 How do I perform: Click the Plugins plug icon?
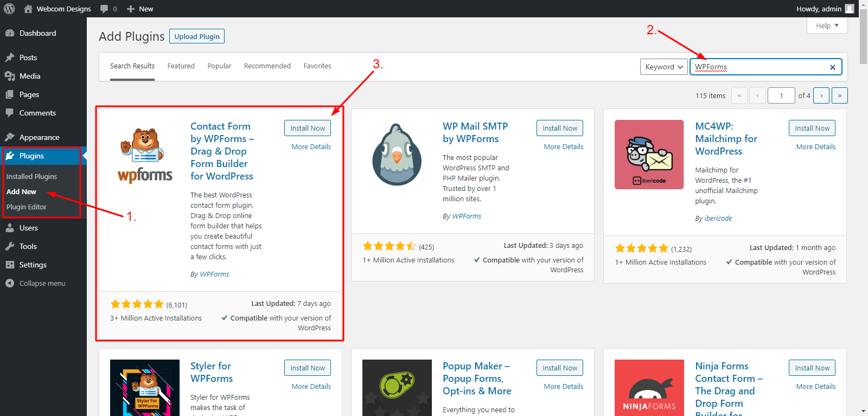[10, 156]
